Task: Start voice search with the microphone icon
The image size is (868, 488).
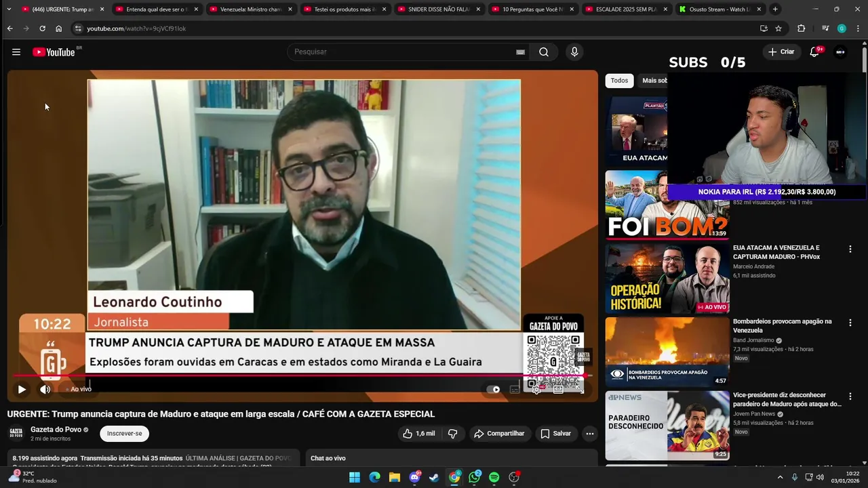Action: click(x=574, y=52)
